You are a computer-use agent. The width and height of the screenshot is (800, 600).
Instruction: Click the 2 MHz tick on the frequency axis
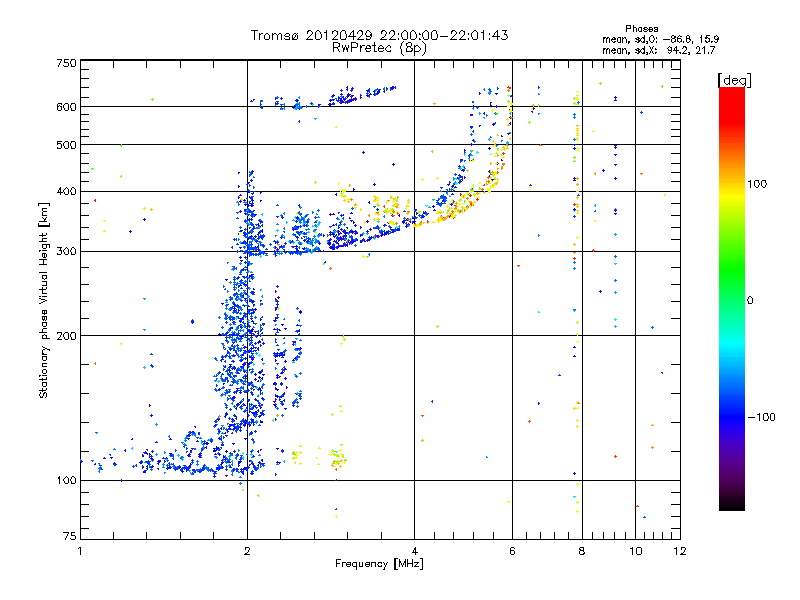pos(247,551)
